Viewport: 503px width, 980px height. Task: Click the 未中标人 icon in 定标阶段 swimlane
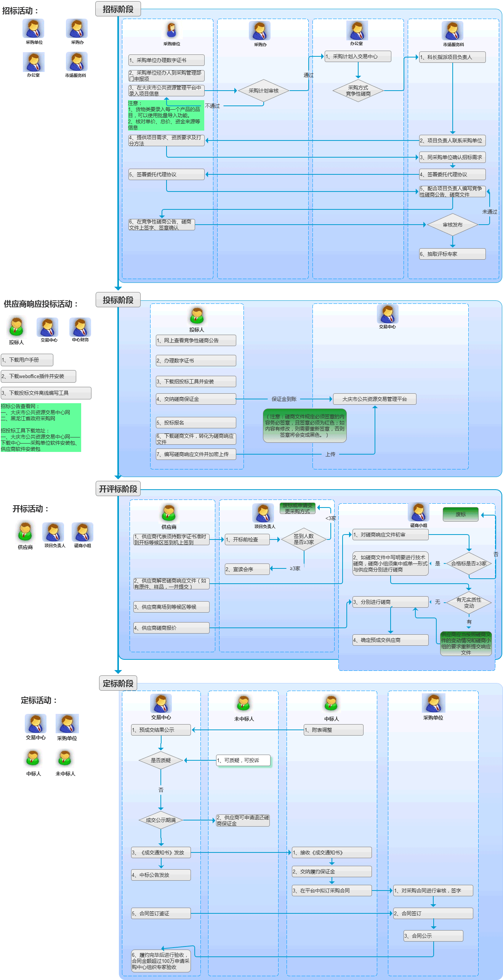click(x=243, y=704)
